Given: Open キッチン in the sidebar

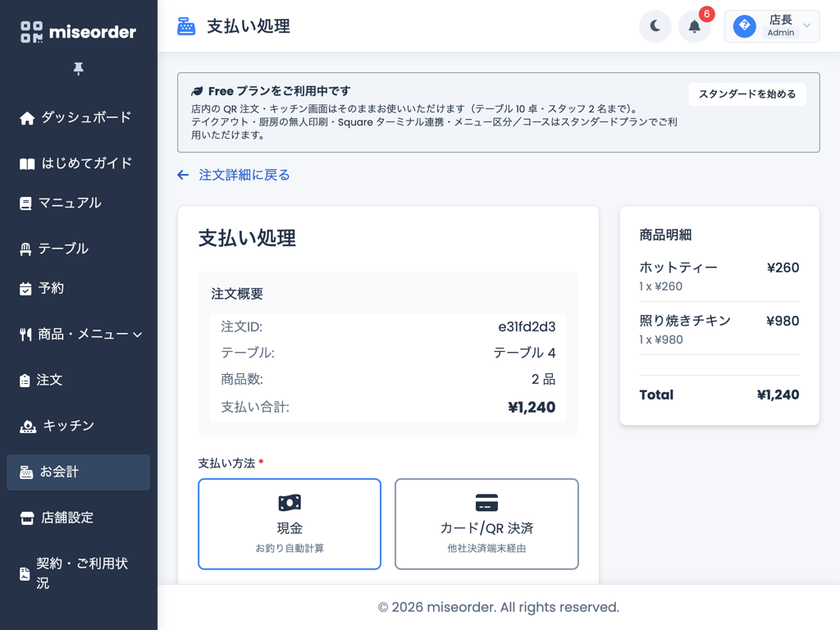Looking at the screenshot, I should 78,426.
